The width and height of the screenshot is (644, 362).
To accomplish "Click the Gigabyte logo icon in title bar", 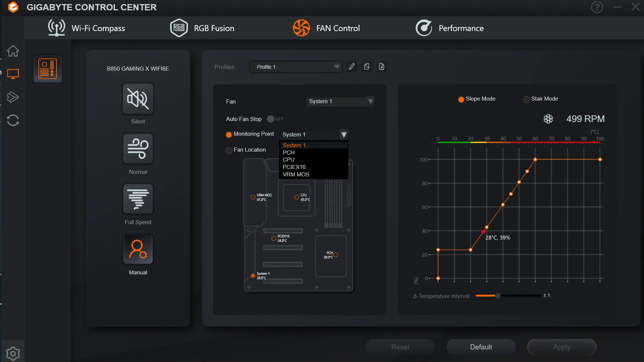I will click(x=13, y=7).
